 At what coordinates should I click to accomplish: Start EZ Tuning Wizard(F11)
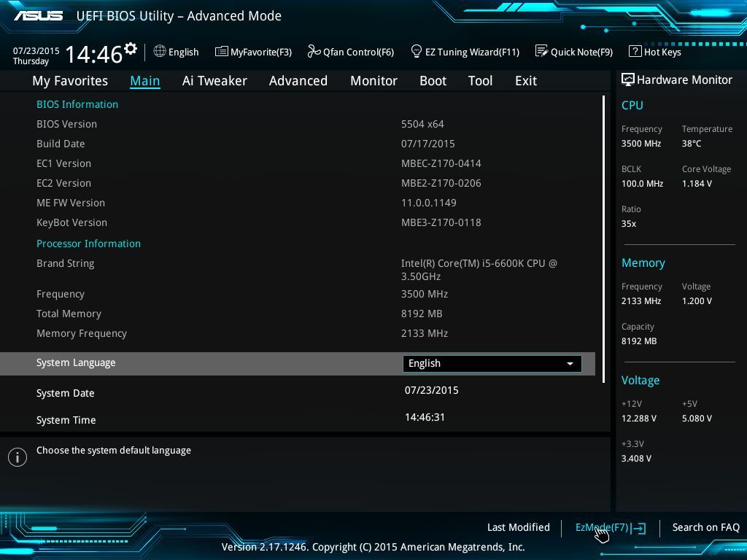point(465,52)
